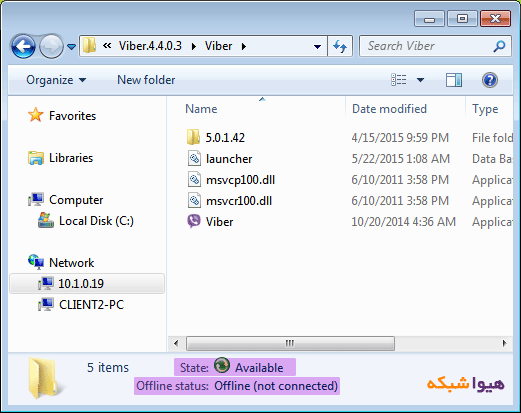Click the purple Viber application icon
Screen dimensions: 521x413
[194, 221]
